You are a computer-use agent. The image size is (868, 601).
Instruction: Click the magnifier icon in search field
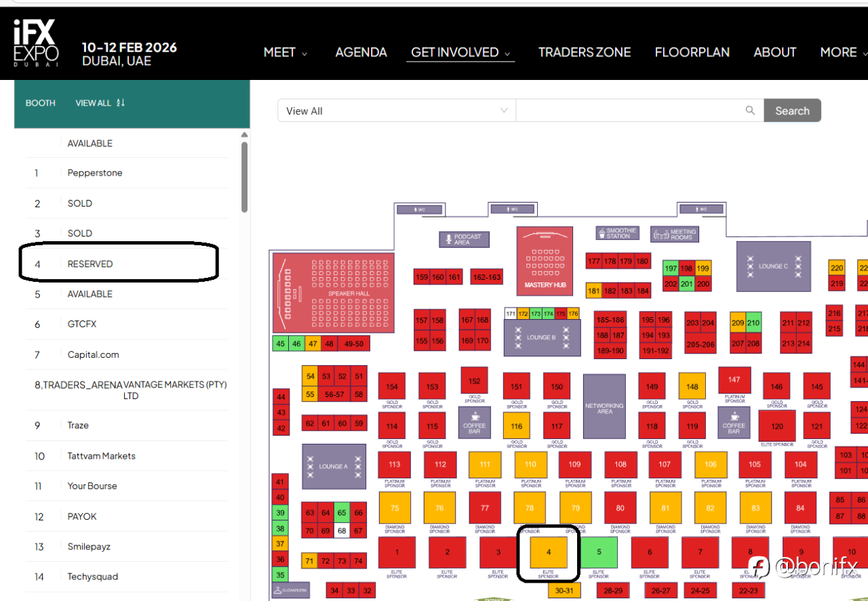[x=750, y=110]
